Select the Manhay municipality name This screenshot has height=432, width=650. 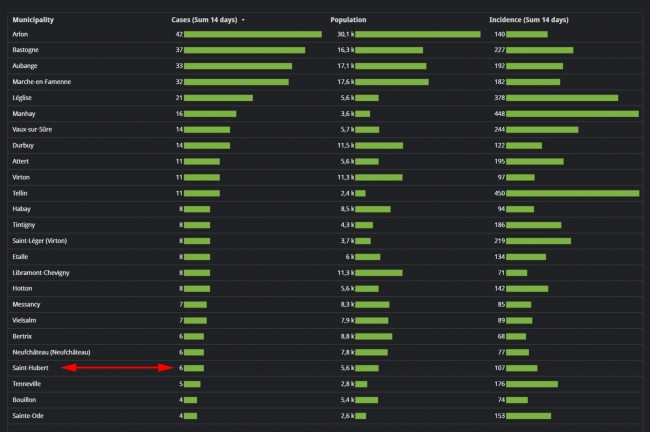(24, 114)
